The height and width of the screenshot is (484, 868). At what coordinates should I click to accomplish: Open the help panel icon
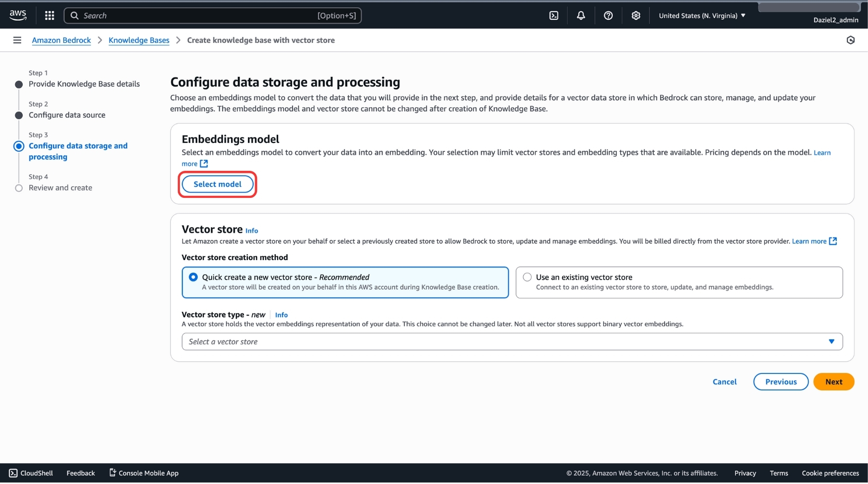coord(608,15)
